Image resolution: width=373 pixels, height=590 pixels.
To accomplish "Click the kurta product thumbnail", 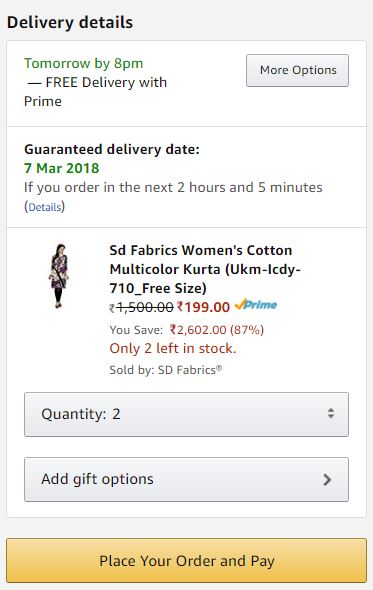I will tap(58, 276).
